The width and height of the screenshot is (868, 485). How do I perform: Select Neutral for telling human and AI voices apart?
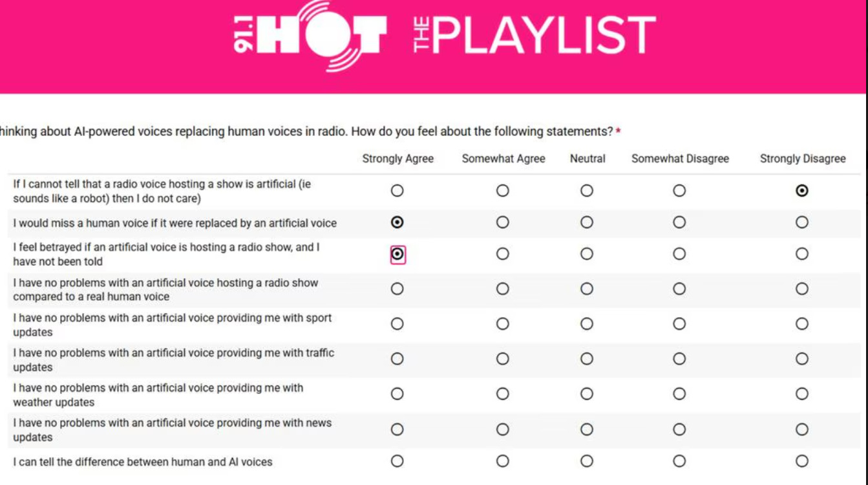tap(587, 461)
